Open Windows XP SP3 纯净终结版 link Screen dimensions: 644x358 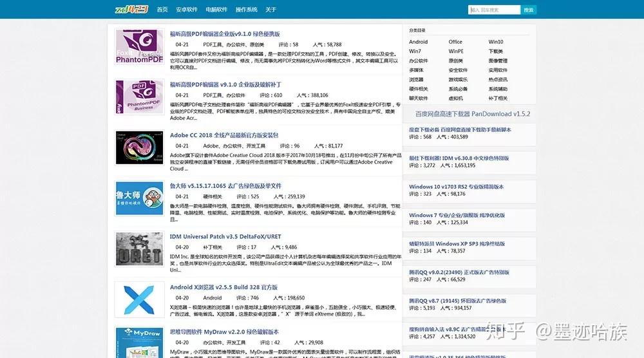(457, 244)
